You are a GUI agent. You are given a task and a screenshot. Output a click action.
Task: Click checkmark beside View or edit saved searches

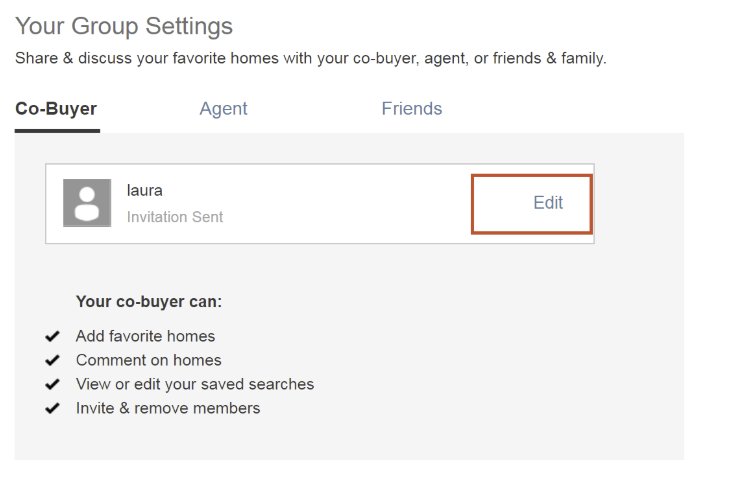tap(52, 384)
